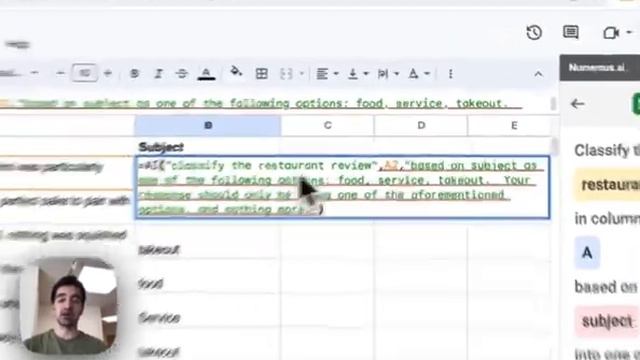Click the presenter webcam thumbnail
This screenshot has height=360, width=640.
pos(69,305)
